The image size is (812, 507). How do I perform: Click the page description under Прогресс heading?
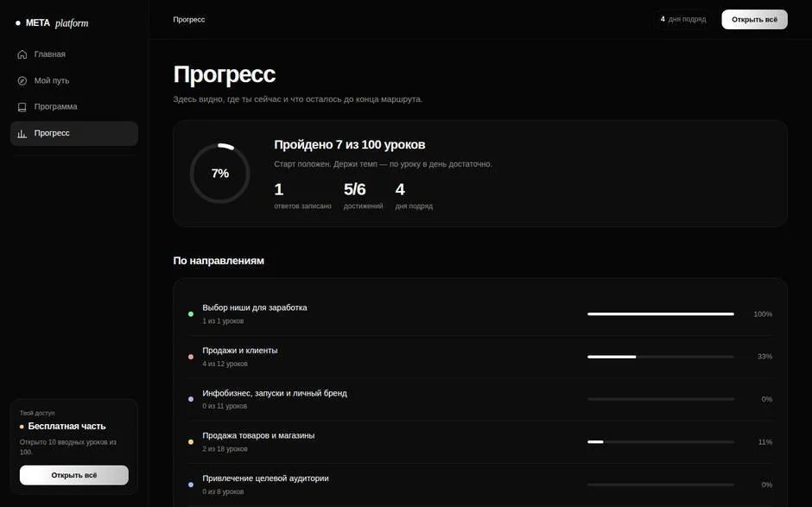[x=298, y=99]
